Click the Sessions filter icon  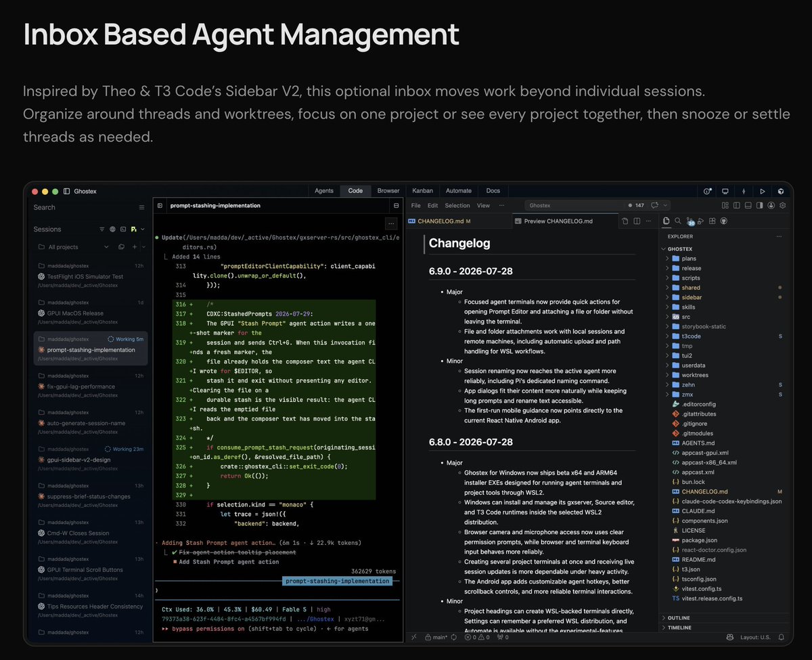coord(102,229)
